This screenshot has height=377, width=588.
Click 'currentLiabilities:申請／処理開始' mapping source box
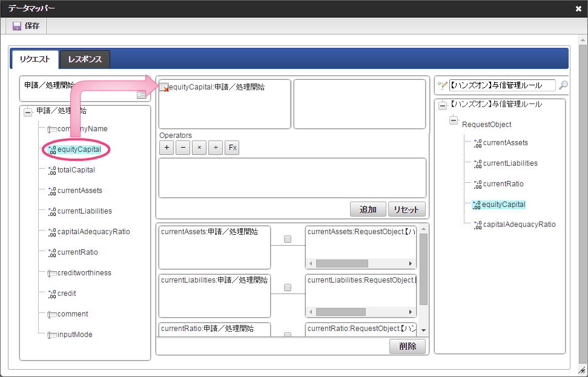[214, 296]
